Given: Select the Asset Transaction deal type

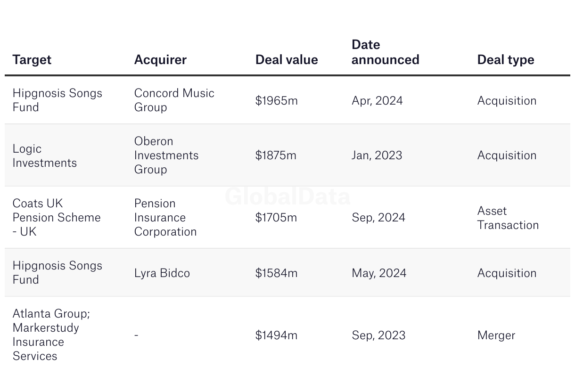Looking at the screenshot, I should click(x=508, y=218).
